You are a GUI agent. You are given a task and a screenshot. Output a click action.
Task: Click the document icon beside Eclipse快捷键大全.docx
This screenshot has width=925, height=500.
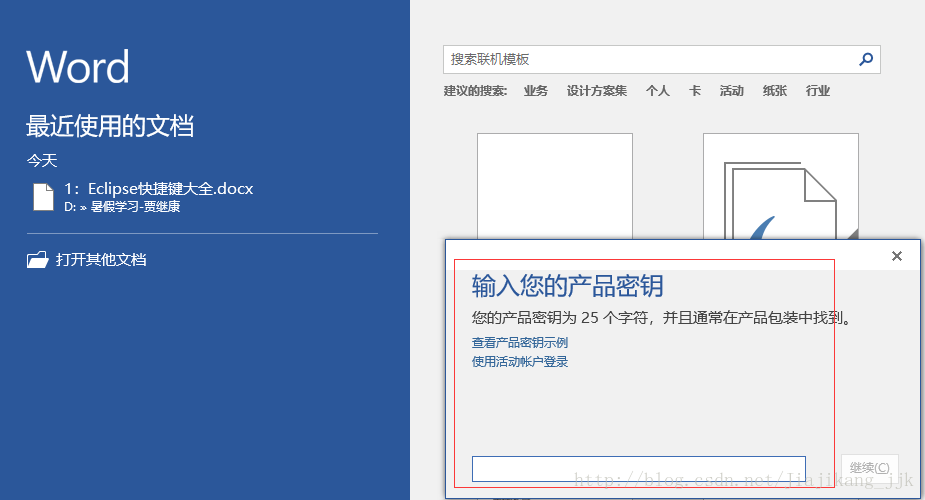(x=43, y=197)
